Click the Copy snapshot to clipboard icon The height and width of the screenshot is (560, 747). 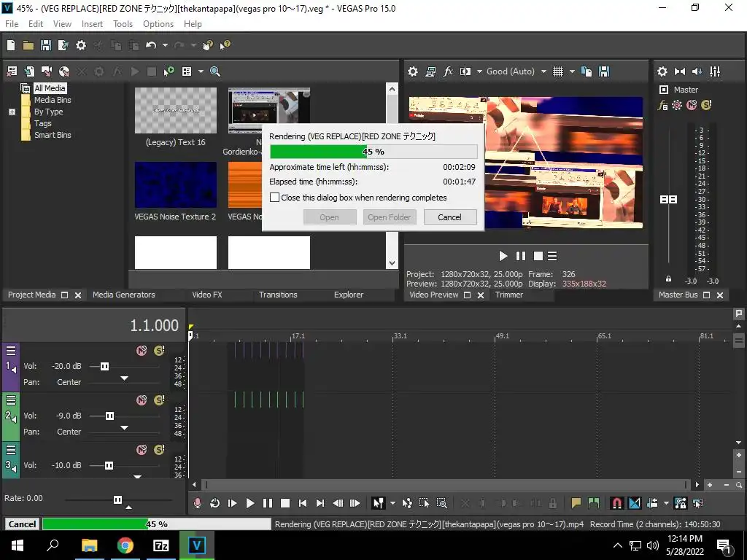pyautogui.click(x=587, y=71)
